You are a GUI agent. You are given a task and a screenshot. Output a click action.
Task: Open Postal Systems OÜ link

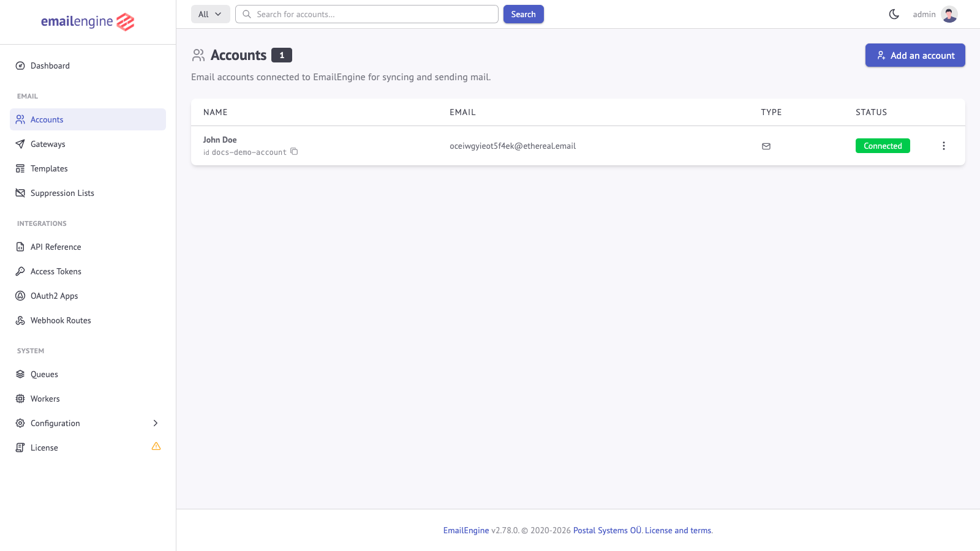(607, 530)
